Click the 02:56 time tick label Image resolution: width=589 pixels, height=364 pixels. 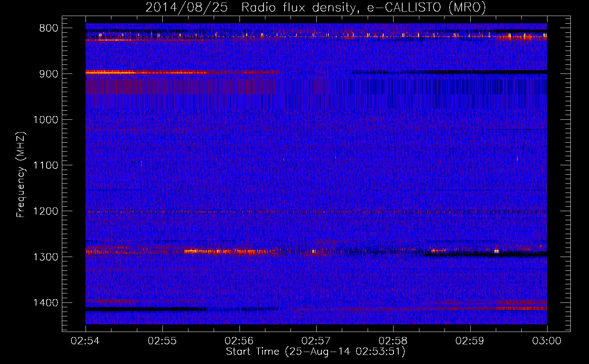[239, 341]
